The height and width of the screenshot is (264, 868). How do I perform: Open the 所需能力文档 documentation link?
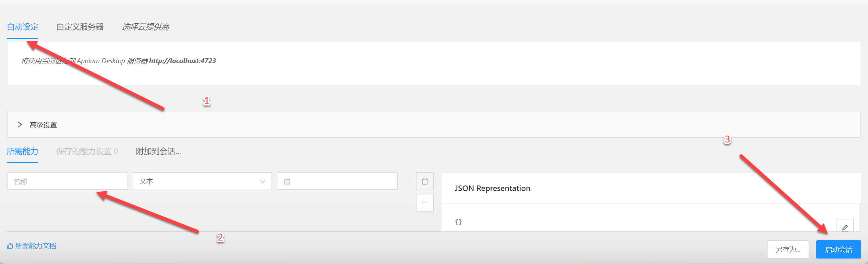(x=36, y=246)
